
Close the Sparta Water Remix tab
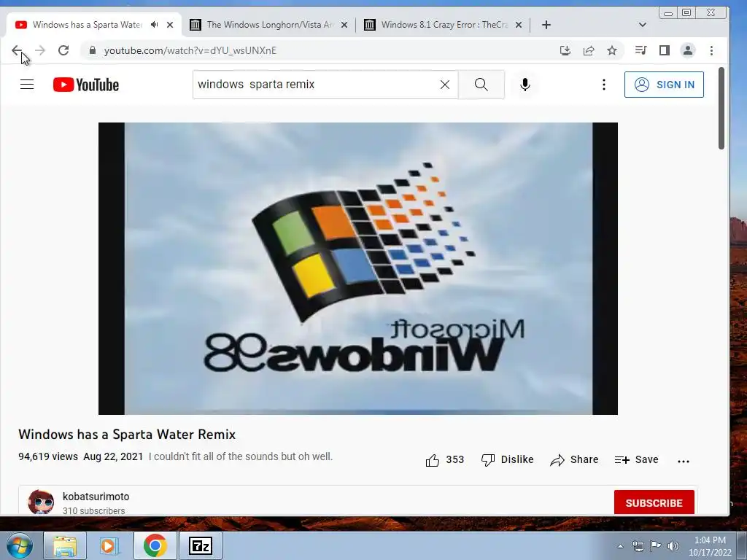pyautogui.click(x=170, y=25)
